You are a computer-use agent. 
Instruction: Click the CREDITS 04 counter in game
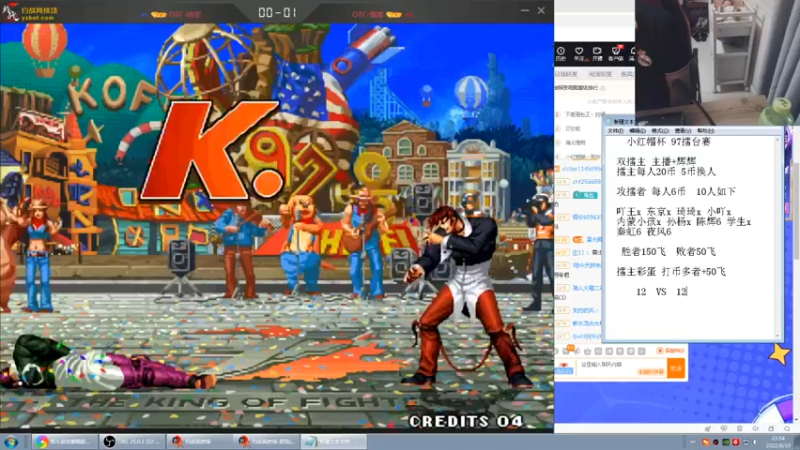point(466,421)
